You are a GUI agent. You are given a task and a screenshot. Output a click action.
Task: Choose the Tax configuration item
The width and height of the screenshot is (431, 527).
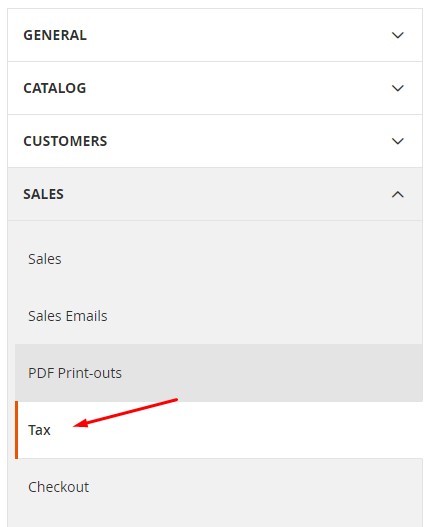point(39,430)
